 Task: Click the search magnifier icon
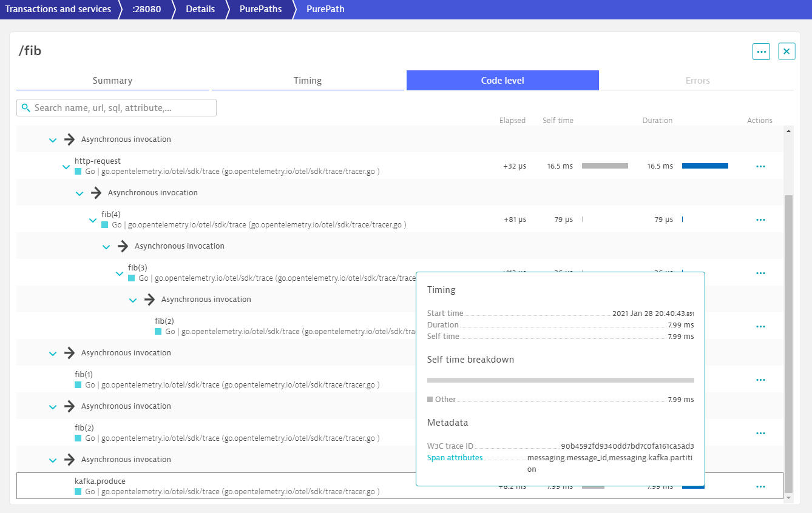tap(25, 108)
